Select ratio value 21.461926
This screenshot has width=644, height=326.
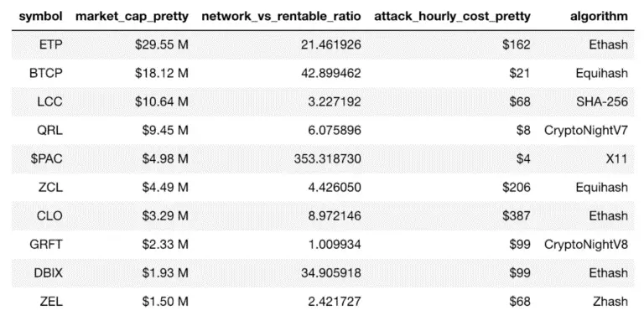click(331, 44)
